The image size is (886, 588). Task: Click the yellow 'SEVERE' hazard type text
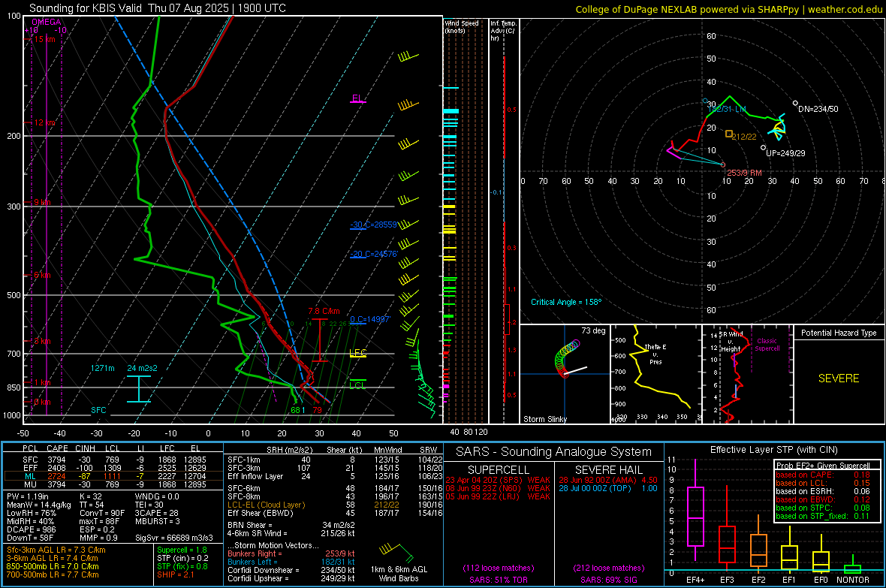839,378
